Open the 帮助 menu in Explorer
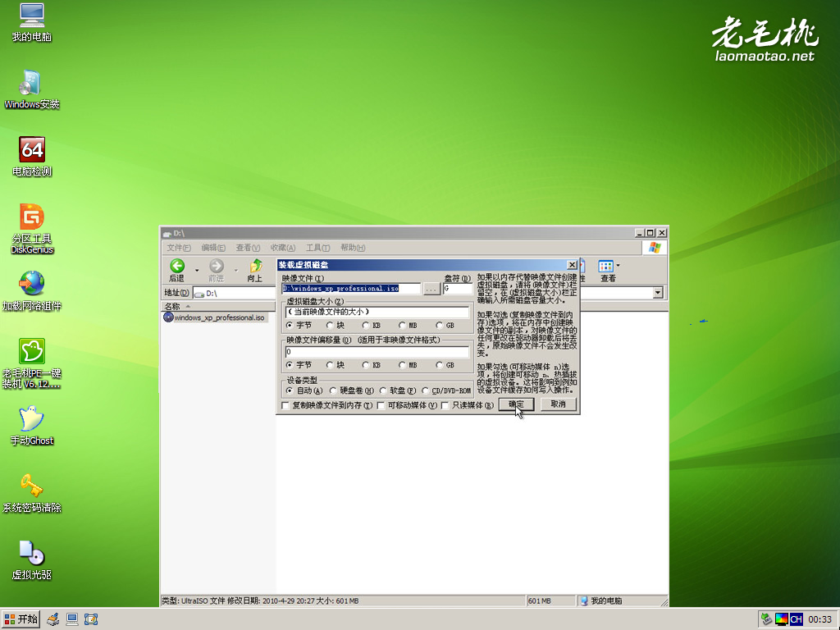This screenshot has width=840, height=630. [x=353, y=248]
